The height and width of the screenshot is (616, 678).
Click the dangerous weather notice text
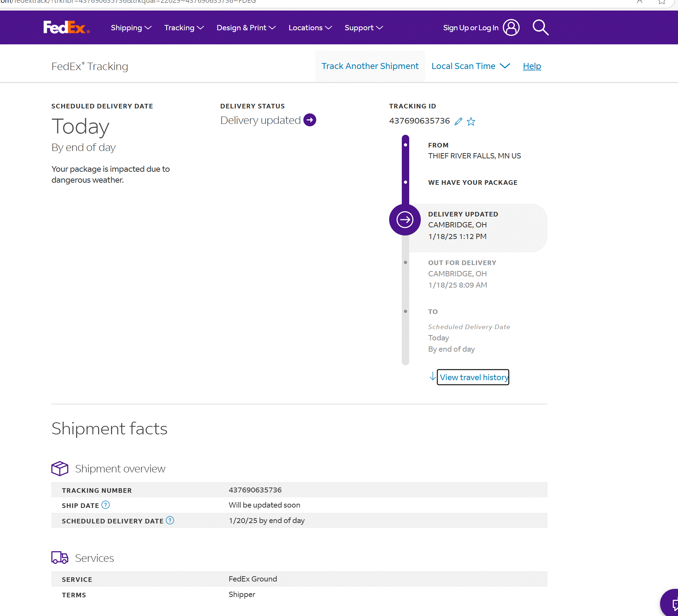pyautogui.click(x=110, y=175)
